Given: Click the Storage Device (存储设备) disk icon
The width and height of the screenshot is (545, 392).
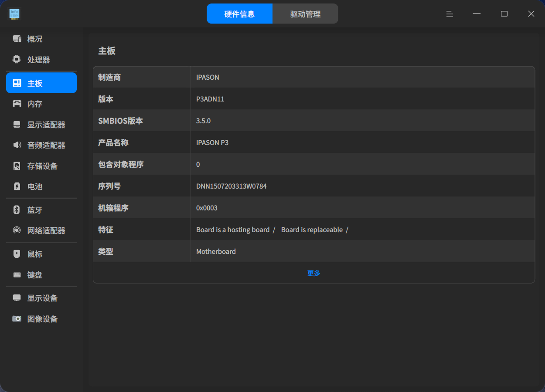Looking at the screenshot, I should click(17, 166).
